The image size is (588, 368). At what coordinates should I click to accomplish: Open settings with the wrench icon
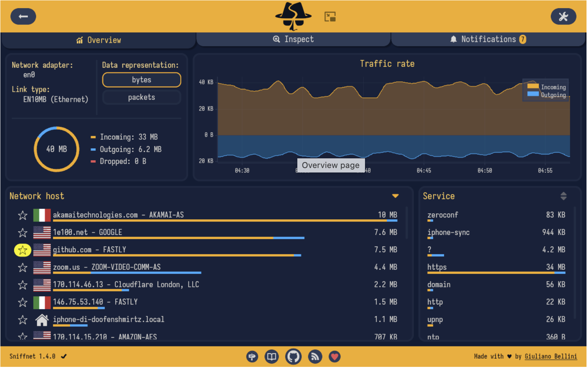563,16
